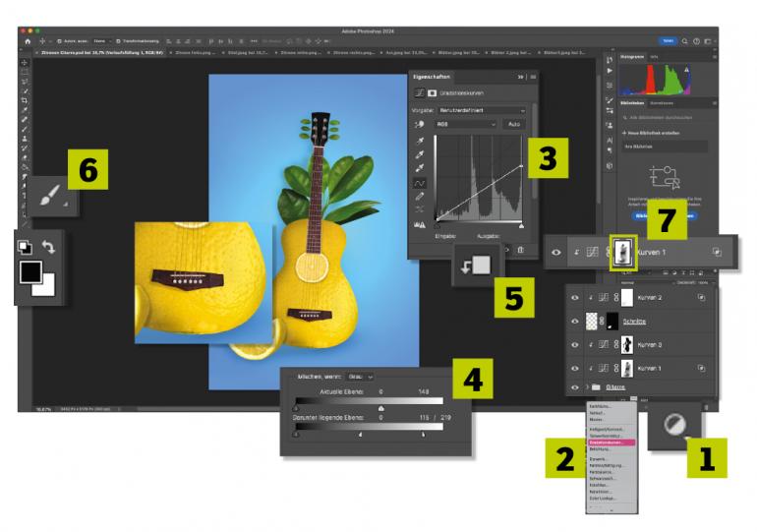Select the Rectangular Marquee tool
757x532 pixels.
pos(25,73)
